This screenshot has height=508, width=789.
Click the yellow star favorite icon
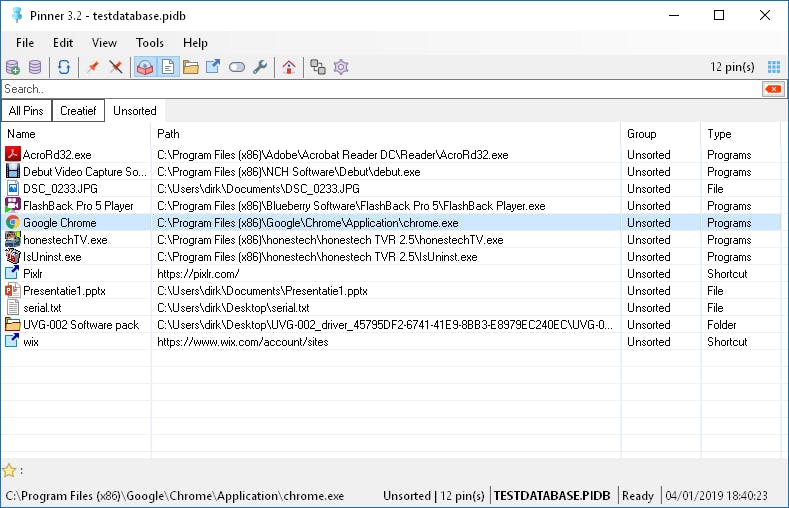coord(9,471)
